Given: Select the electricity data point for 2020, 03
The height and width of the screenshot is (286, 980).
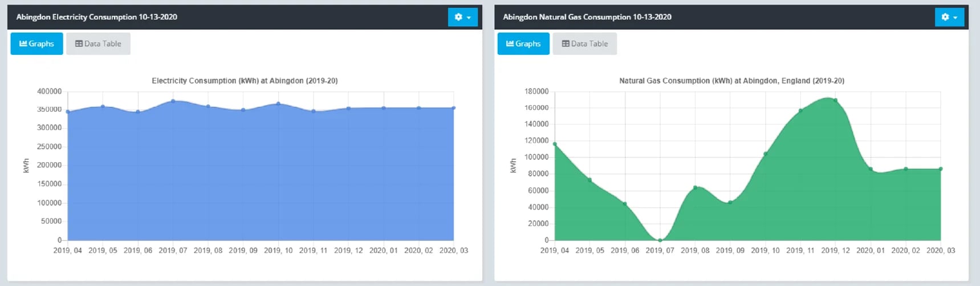Looking at the screenshot, I should coord(454,108).
